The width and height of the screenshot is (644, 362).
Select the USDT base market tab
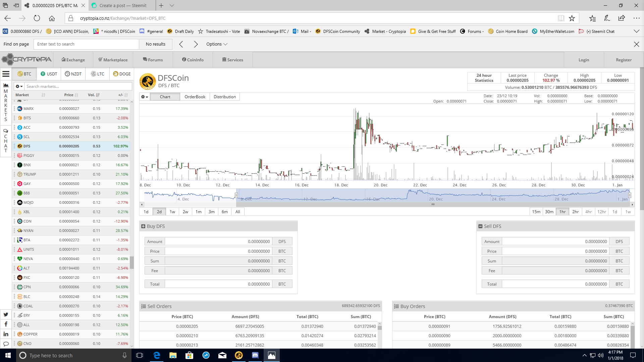click(x=49, y=74)
